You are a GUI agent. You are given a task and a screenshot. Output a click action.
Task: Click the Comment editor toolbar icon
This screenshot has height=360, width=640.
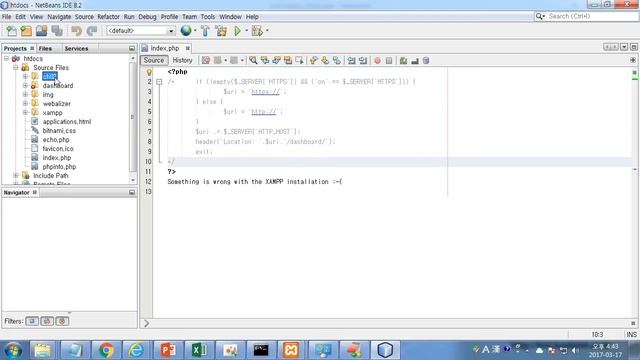(403, 60)
